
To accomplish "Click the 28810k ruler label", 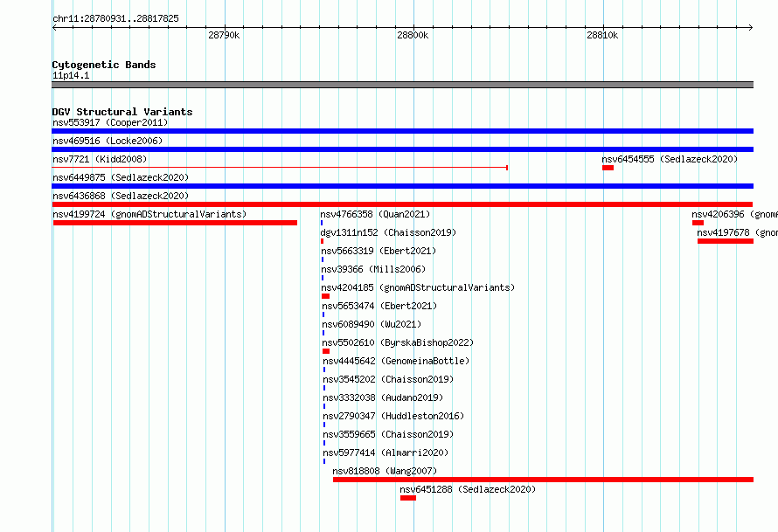I will coord(602,35).
